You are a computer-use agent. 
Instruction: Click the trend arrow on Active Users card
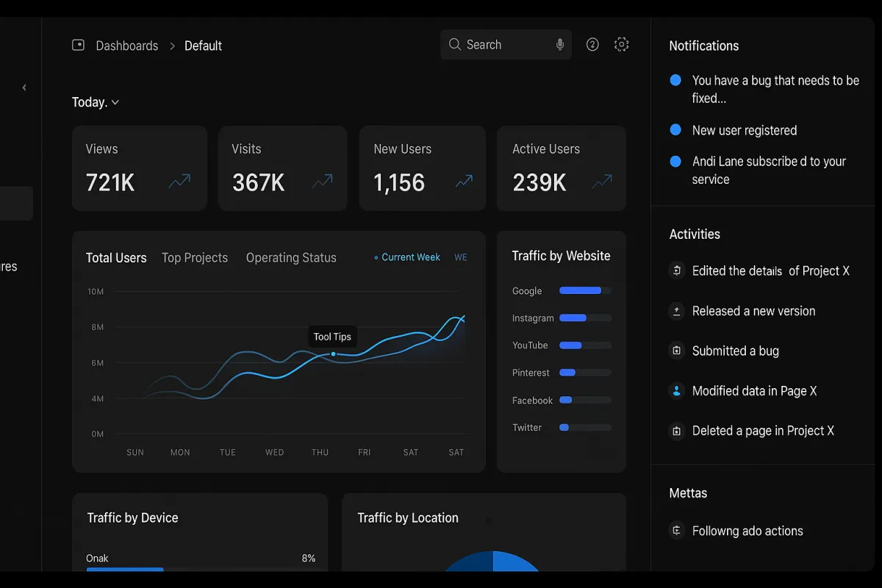point(603,181)
